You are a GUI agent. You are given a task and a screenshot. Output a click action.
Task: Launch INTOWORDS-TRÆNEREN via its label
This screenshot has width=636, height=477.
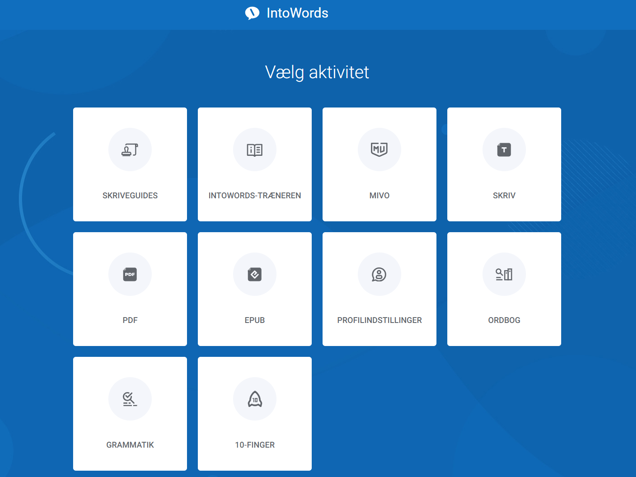pyautogui.click(x=255, y=196)
